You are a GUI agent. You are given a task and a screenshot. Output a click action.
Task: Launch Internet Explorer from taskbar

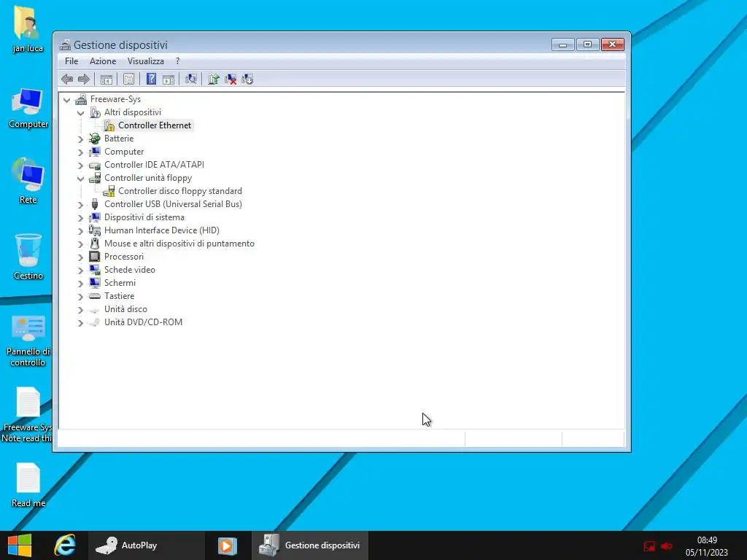65,545
